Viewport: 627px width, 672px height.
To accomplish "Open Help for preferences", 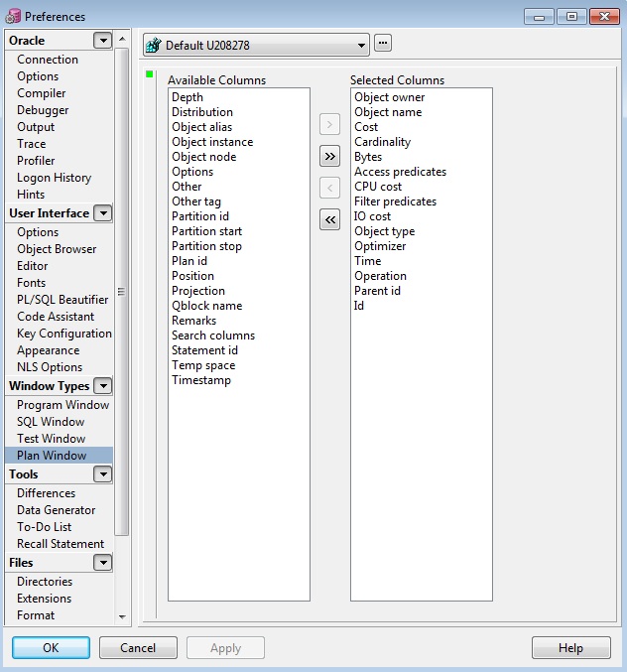I will pyautogui.click(x=570, y=648).
